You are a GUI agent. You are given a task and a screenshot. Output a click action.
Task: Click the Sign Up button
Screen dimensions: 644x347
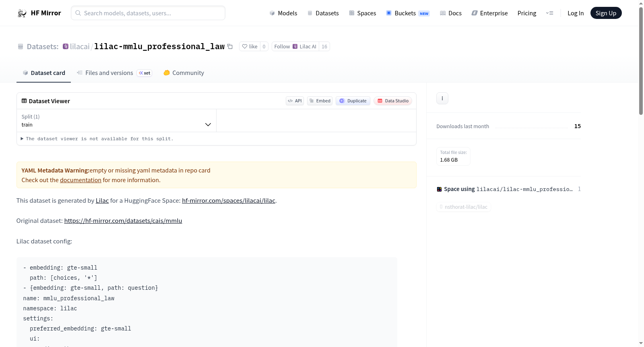click(606, 13)
